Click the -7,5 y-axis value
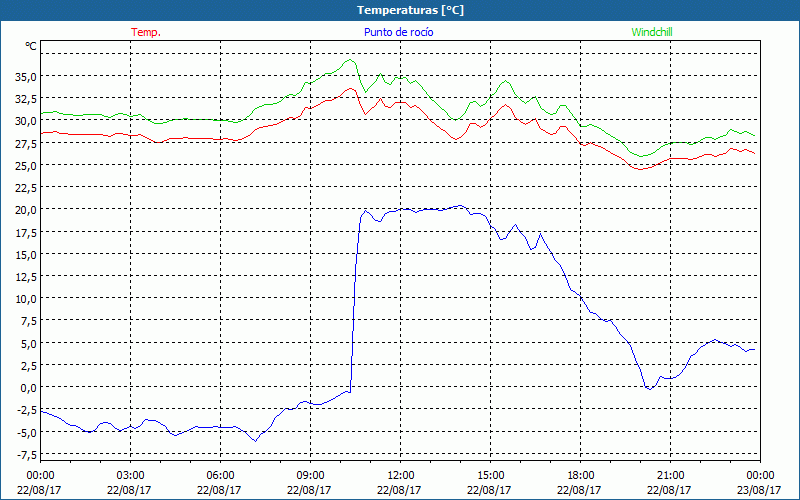The width and height of the screenshot is (800, 500). [x=27, y=454]
